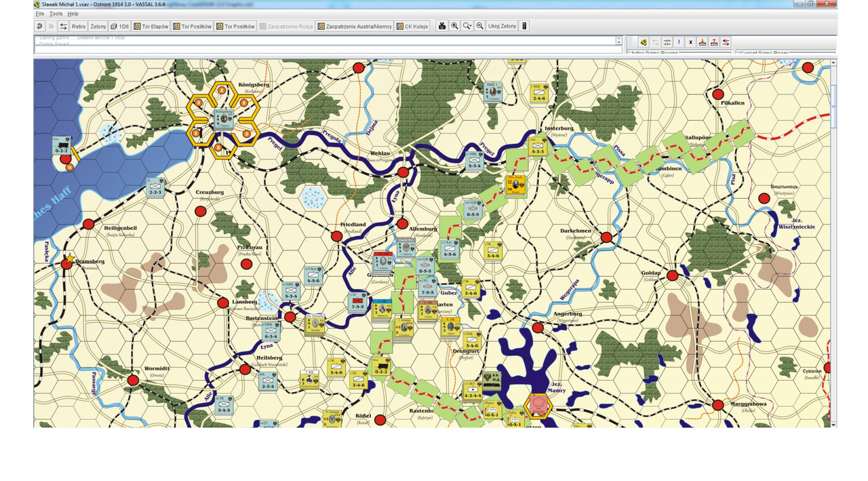
Task: Open the CK Koleje chart
Action: pos(413,26)
